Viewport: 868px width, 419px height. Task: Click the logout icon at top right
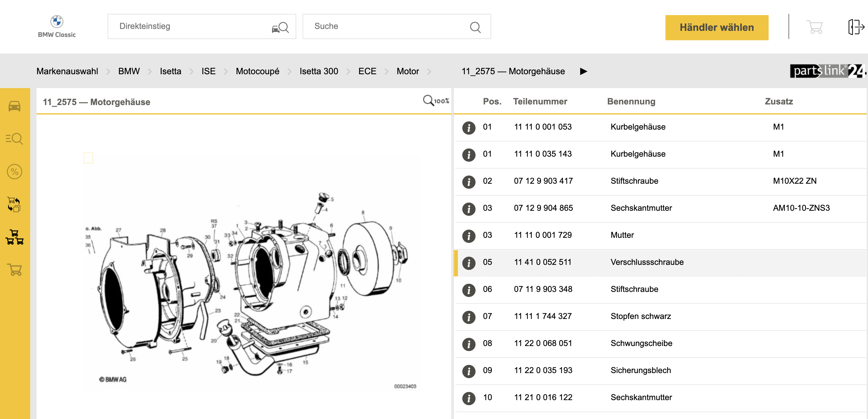tap(855, 27)
